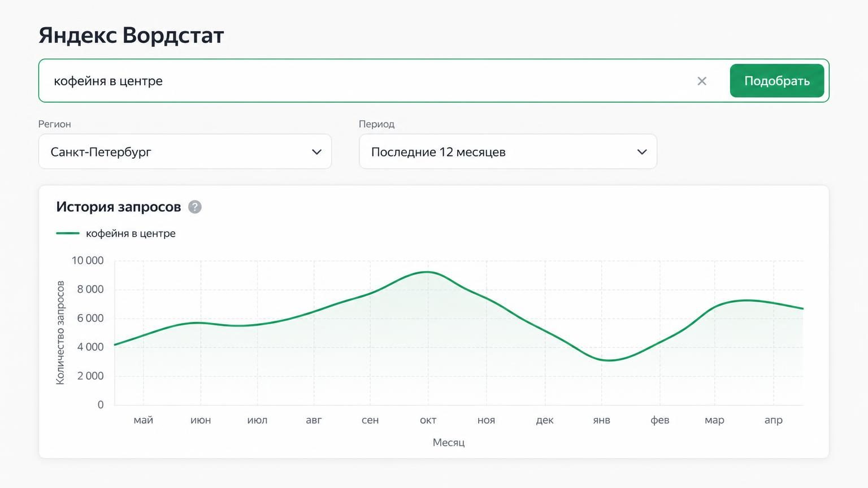Click the янв label on the month axis
The width and height of the screenshot is (868, 488).
pyautogui.click(x=601, y=420)
